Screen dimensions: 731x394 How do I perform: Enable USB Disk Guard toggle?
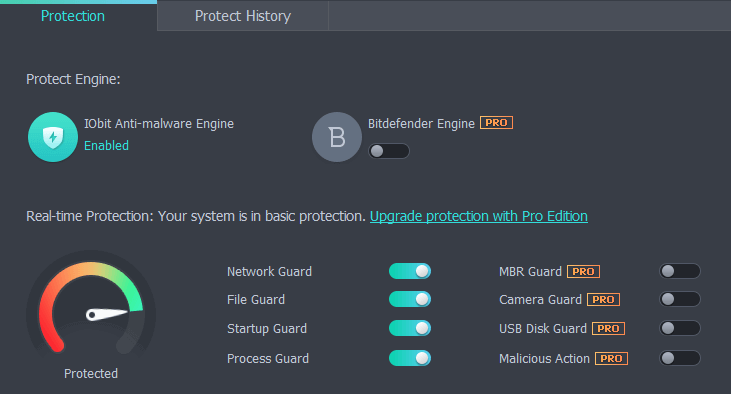click(680, 328)
